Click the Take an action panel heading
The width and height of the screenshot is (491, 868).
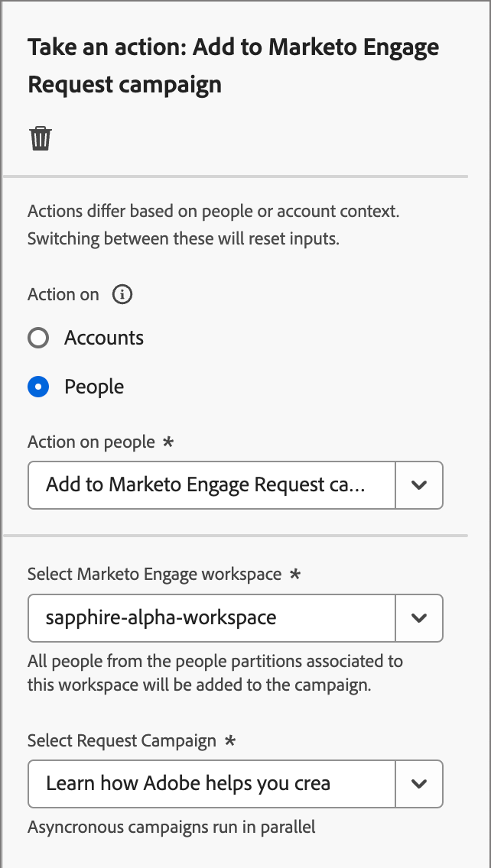pyautogui.click(x=233, y=65)
